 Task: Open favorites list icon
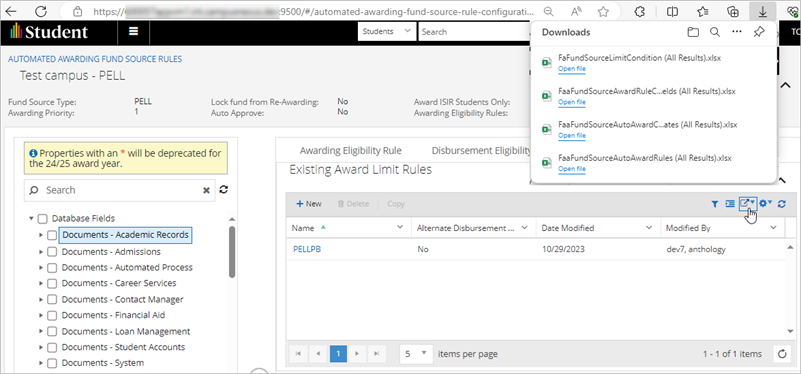(x=703, y=11)
